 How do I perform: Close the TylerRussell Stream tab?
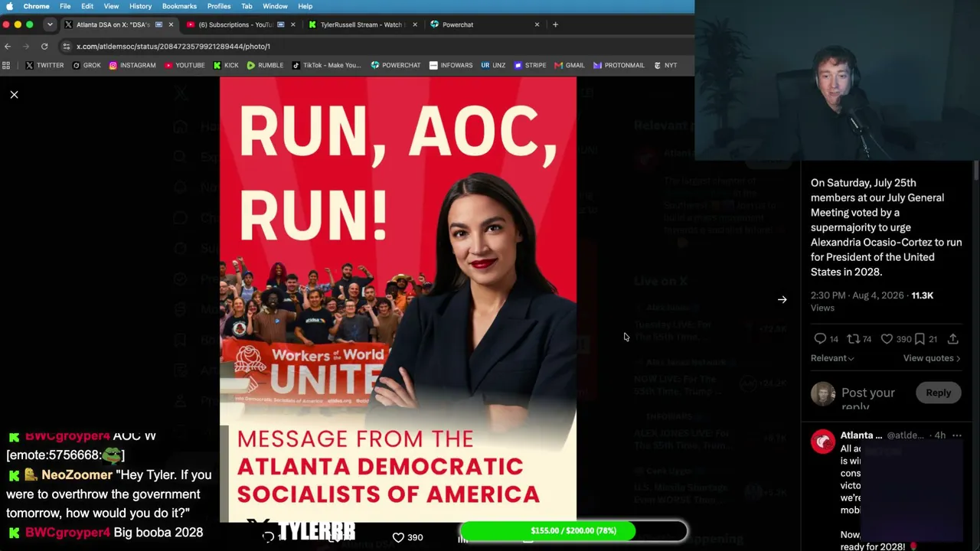pos(415,24)
